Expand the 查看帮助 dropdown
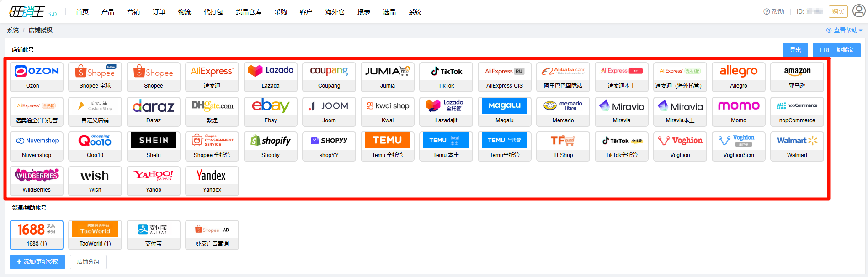 pyautogui.click(x=844, y=30)
